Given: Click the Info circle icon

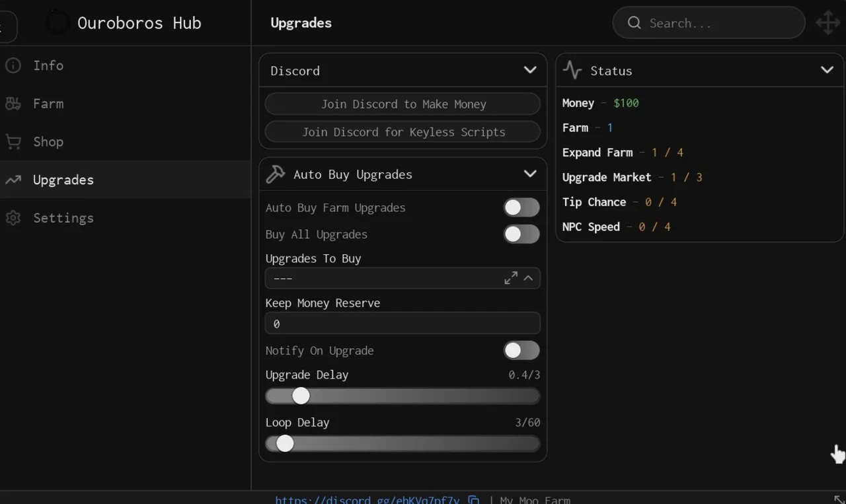Looking at the screenshot, I should click(13, 65).
